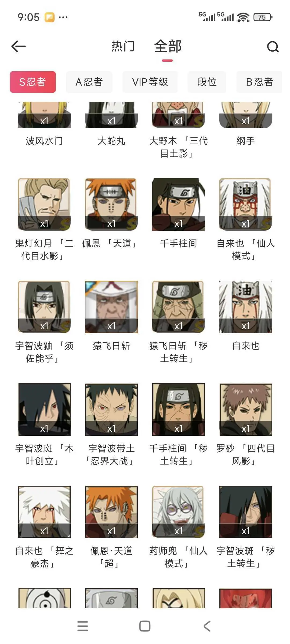Select the 鬼灯幻月 ninja avatar
Screen dimensions: 290x644
tap(44, 204)
